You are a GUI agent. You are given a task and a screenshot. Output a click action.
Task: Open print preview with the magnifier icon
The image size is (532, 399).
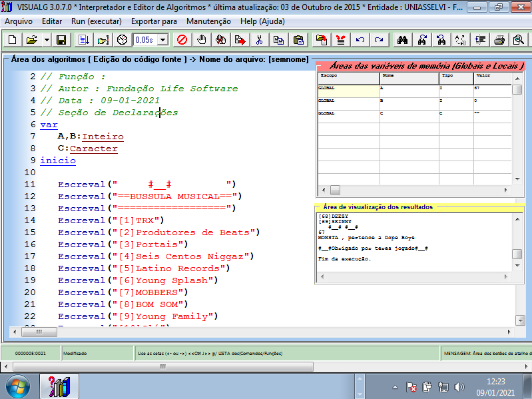(x=519, y=40)
